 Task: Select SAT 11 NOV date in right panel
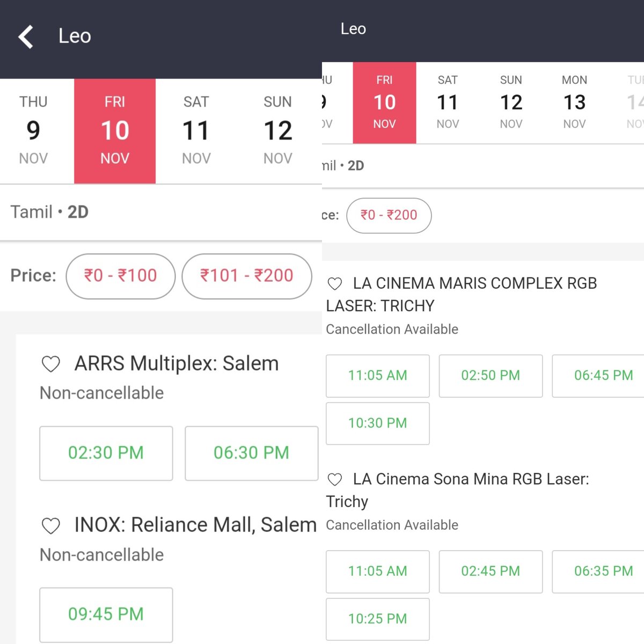[x=448, y=103]
